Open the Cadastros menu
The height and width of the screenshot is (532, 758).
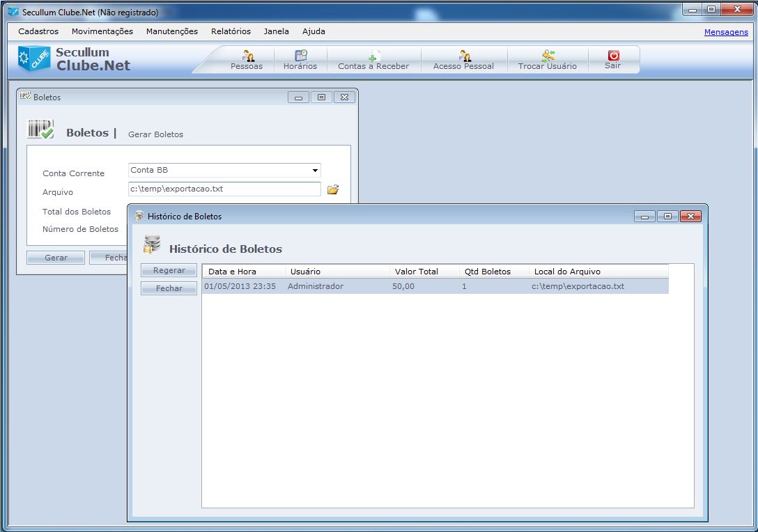pyautogui.click(x=38, y=31)
